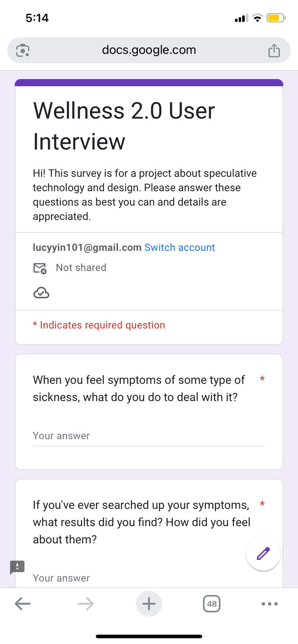Tap the Wellness 2.0 User Interview title
The image size is (298, 644).
(x=124, y=126)
